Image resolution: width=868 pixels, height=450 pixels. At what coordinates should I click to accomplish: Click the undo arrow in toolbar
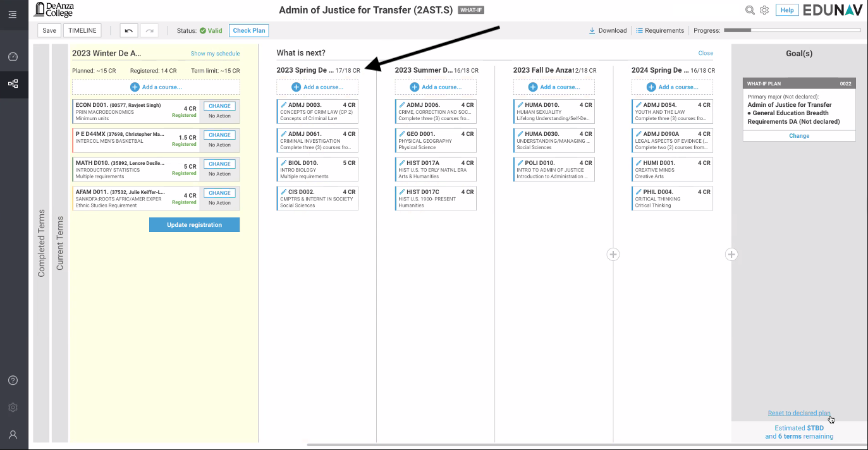coord(129,30)
